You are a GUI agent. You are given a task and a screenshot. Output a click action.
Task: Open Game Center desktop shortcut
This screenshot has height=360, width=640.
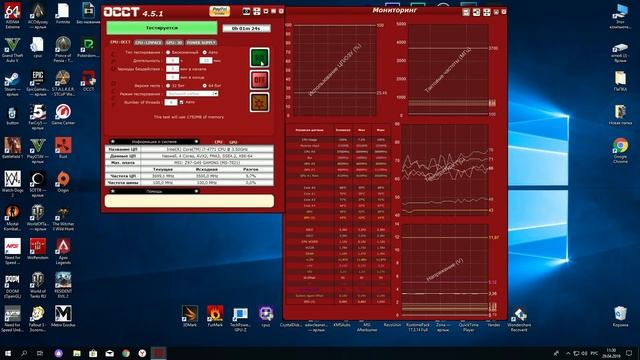63,114
